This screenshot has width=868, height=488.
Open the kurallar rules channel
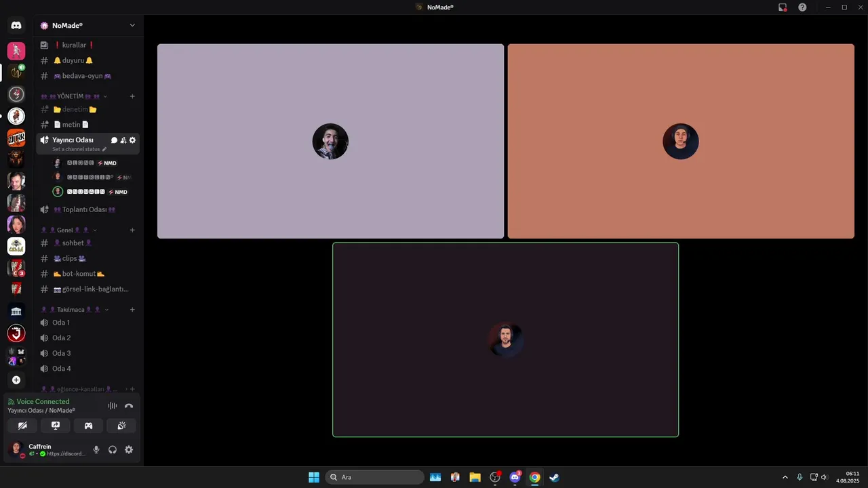click(x=88, y=45)
